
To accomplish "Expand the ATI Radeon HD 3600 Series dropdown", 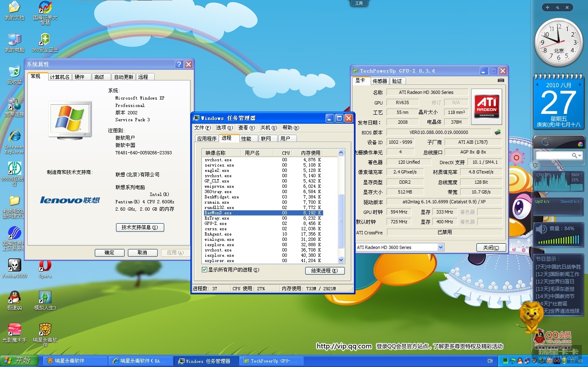I will point(440,247).
